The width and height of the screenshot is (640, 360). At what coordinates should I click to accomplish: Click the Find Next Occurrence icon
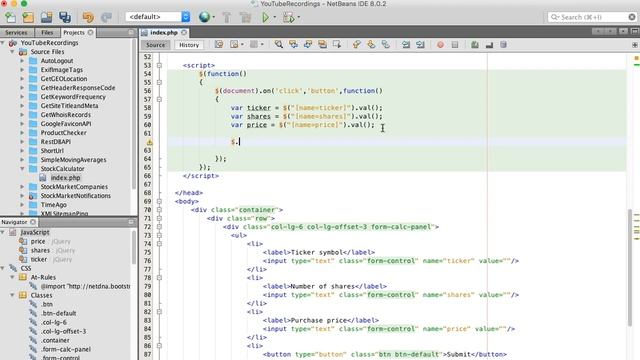coord(308,44)
